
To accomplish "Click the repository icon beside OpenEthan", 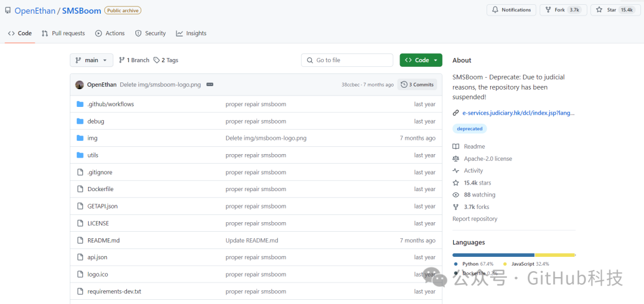I will (7, 10).
